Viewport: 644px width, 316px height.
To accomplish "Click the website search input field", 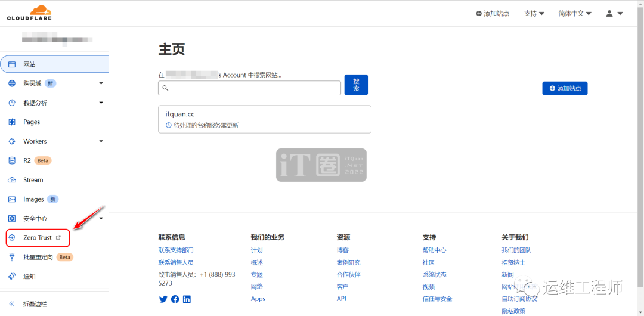I will click(249, 88).
